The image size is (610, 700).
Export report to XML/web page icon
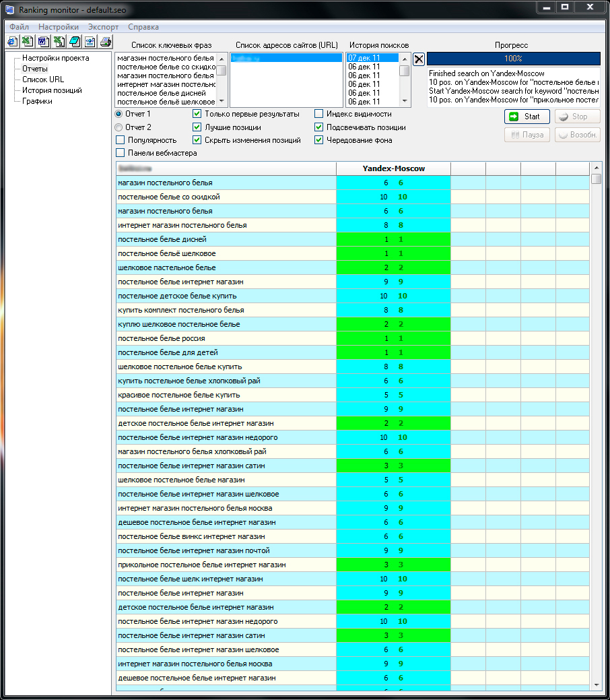[90, 42]
